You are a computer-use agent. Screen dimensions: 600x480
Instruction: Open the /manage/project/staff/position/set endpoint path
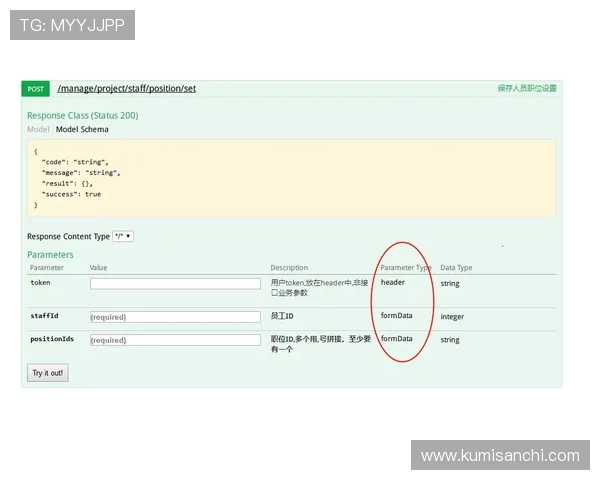click(x=126, y=89)
